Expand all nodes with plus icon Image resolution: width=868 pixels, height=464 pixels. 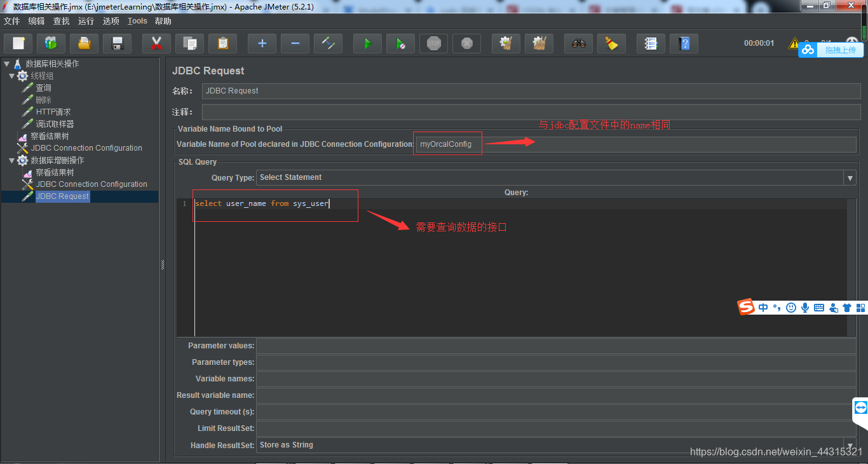(262, 43)
